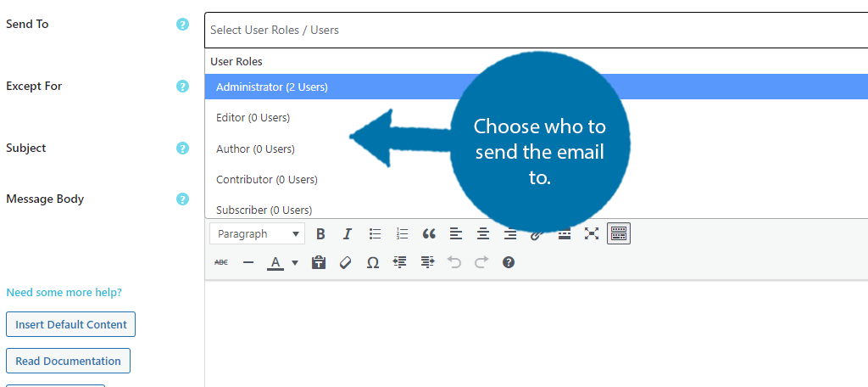
Task: Show help tooltip for Subject
Action: click(x=183, y=148)
